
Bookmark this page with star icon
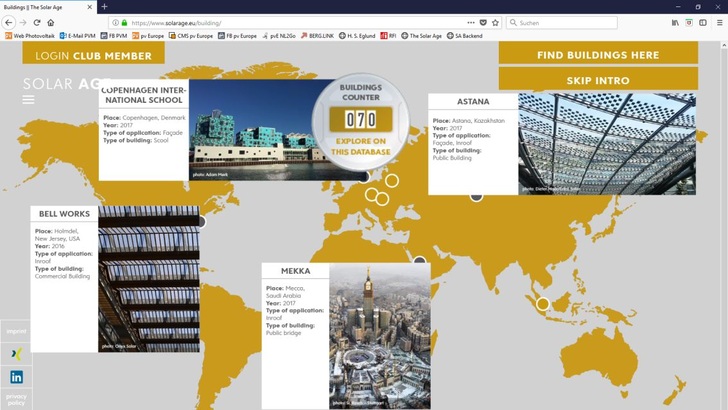495,22
